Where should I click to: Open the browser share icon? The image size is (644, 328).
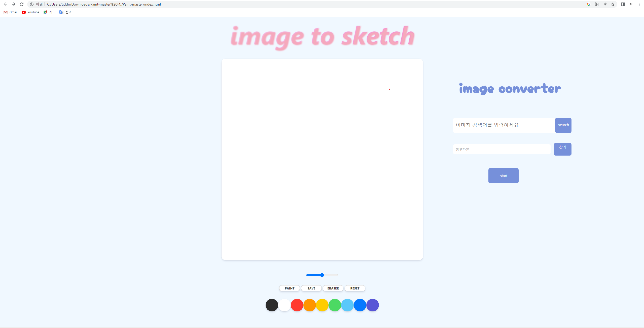(605, 4)
